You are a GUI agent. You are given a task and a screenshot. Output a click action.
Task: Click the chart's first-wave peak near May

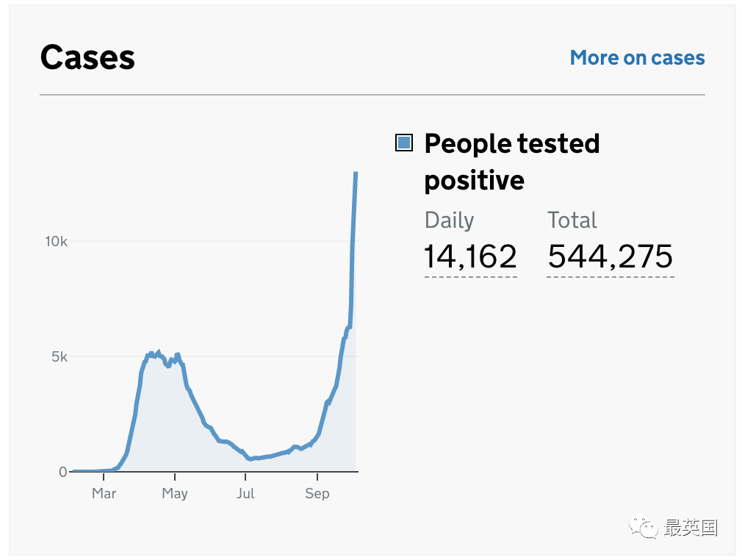point(159,352)
